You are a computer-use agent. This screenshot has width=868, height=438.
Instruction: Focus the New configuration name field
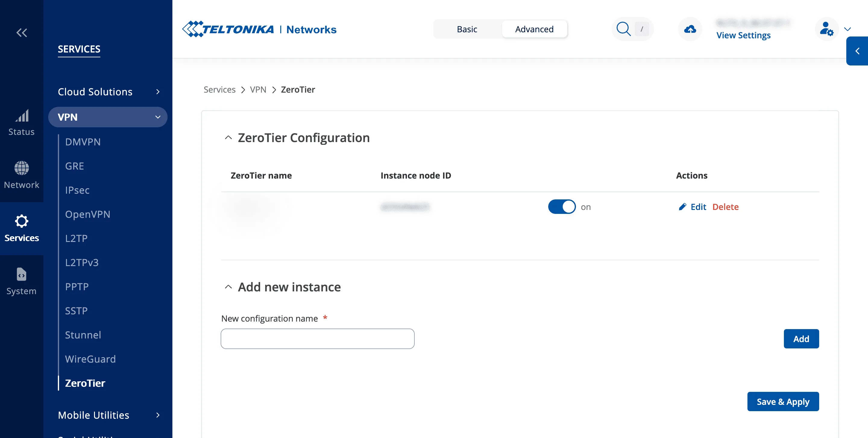click(x=317, y=339)
